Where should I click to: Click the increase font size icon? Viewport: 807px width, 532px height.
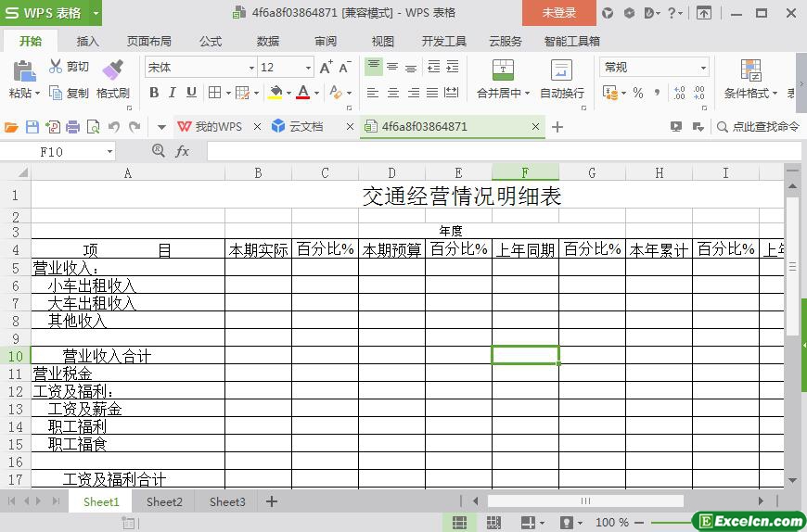click(x=326, y=68)
